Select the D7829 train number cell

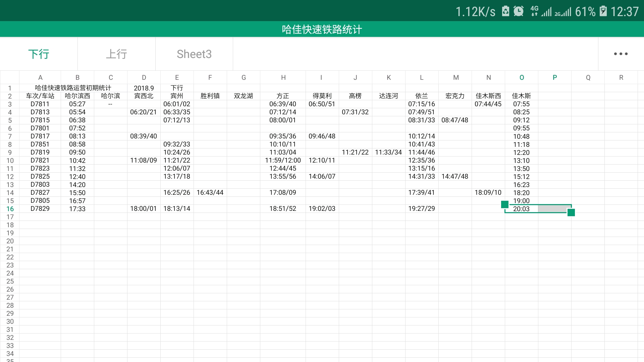click(x=40, y=208)
